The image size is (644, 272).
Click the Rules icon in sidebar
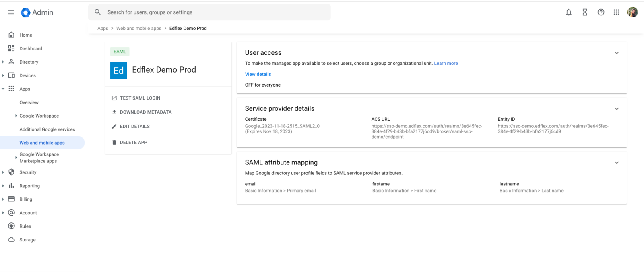(11, 226)
